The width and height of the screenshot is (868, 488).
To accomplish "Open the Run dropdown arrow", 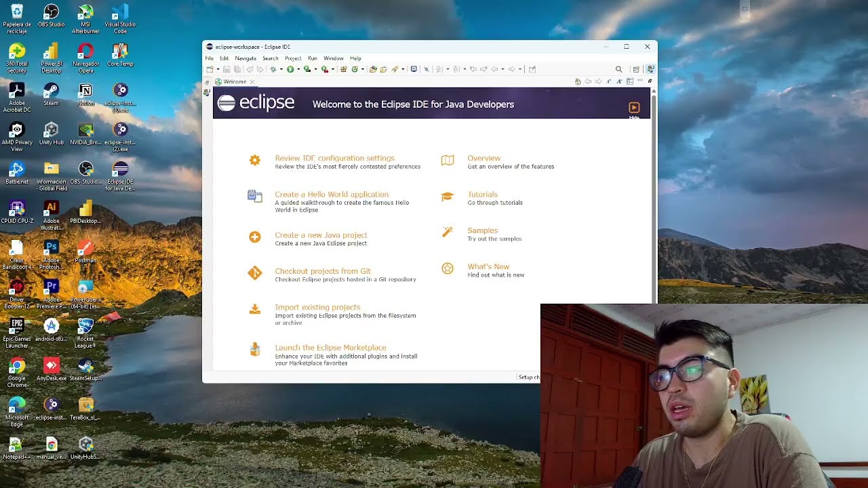I will [298, 69].
